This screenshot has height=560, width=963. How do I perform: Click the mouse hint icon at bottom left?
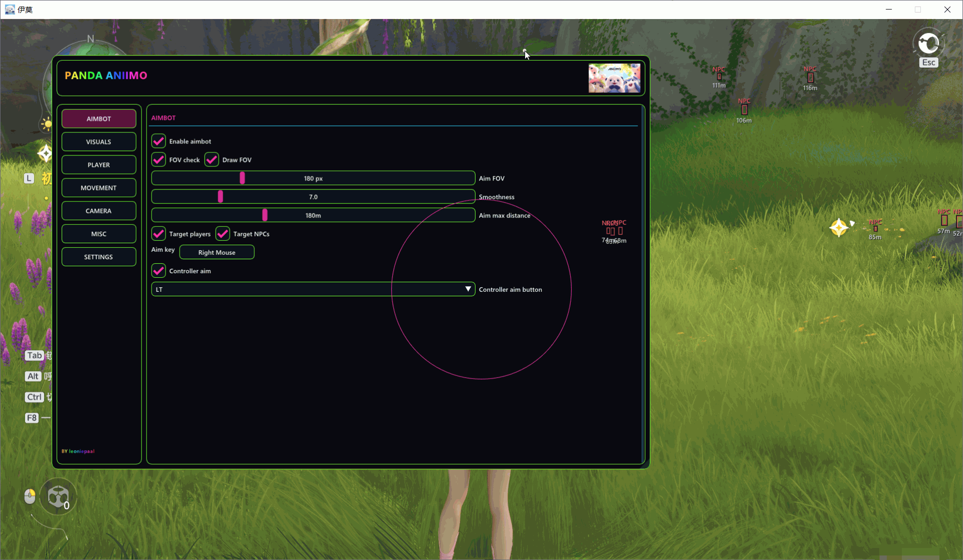click(30, 496)
